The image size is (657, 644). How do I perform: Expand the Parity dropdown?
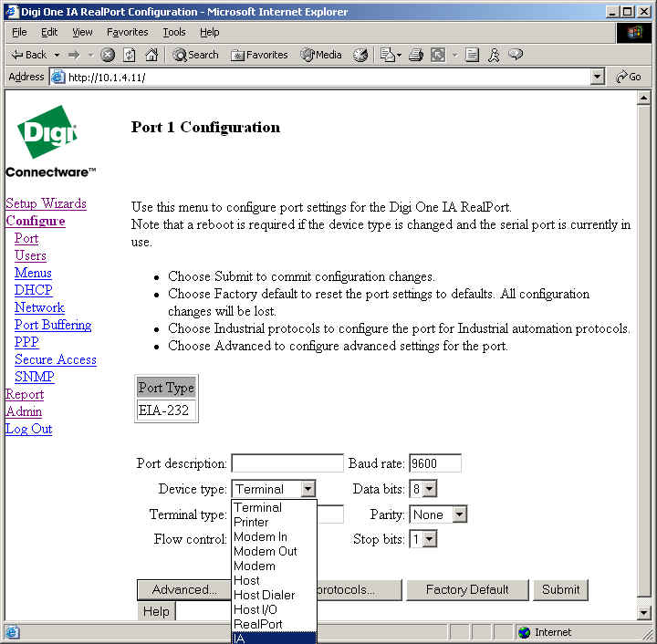pyautogui.click(x=459, y=514)
